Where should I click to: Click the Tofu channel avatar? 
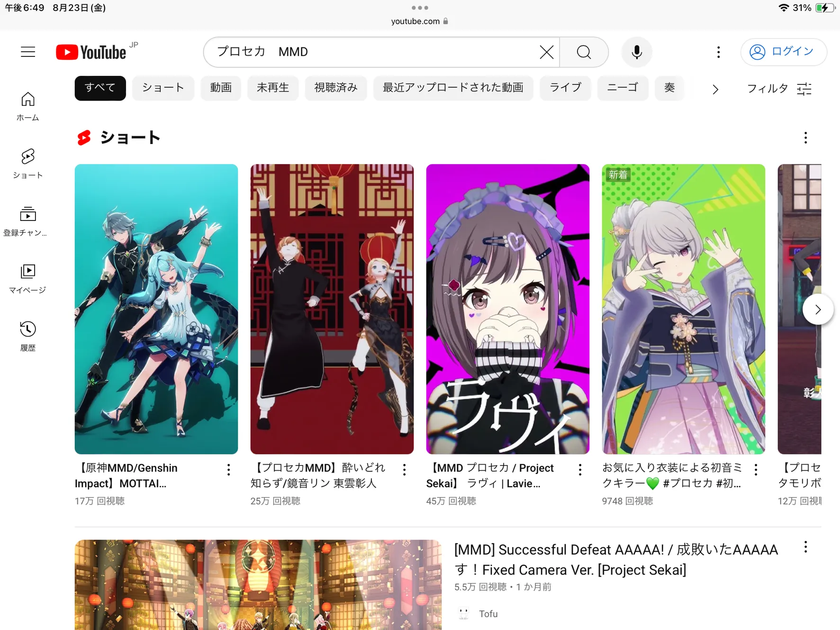[x=463, y=614]
